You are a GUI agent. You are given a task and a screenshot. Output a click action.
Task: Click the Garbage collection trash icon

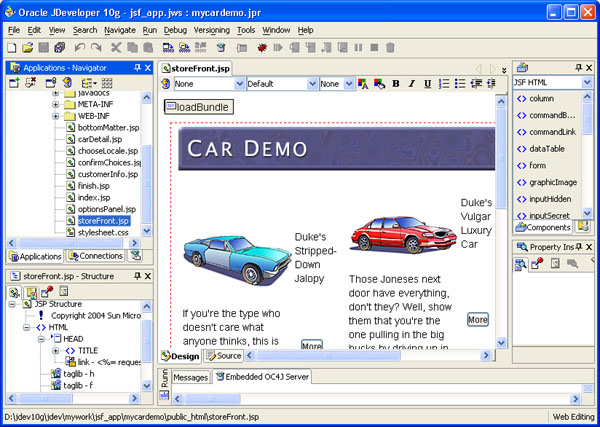390,47
